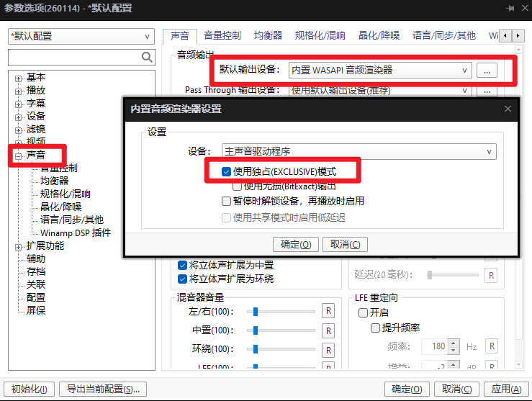Image resolution: width=532 pixels, height=401 pixels.
Task: Click main window 确定(O) button
Action: (x=407, y=389)
